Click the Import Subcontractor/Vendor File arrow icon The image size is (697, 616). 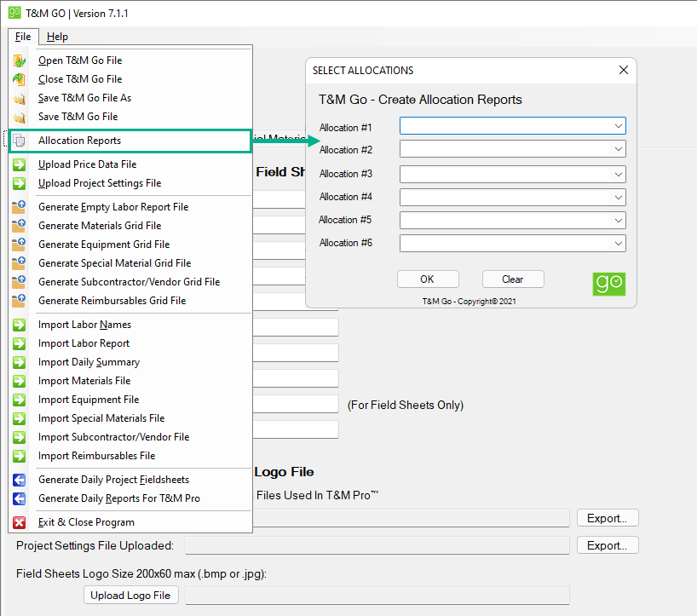click(19, 437)
